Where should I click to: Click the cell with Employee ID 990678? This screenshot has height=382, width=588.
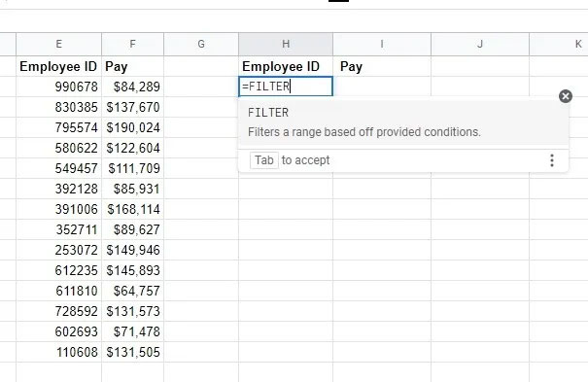(x=59, y=87)
